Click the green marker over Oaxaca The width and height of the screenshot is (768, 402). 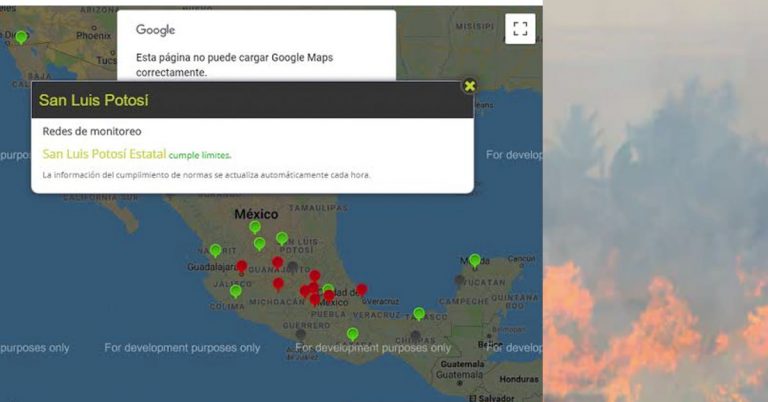click(x=353, y=334)
